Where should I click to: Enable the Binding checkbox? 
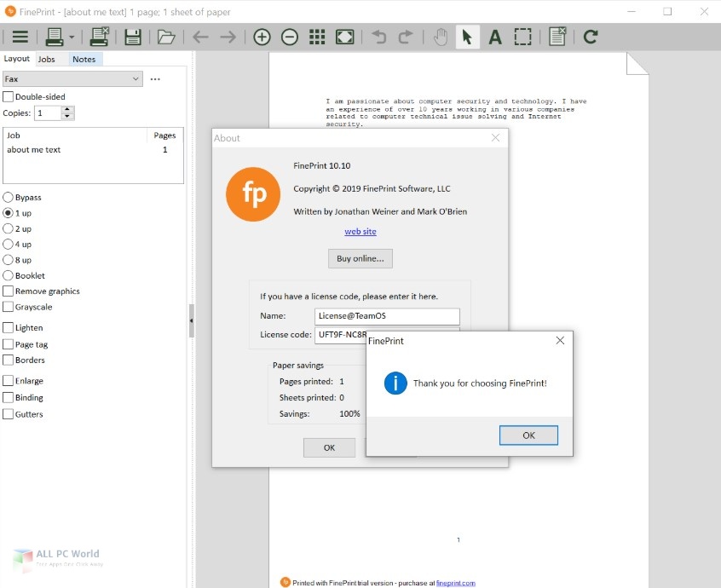pyautogui.click(x=8, y=397)
